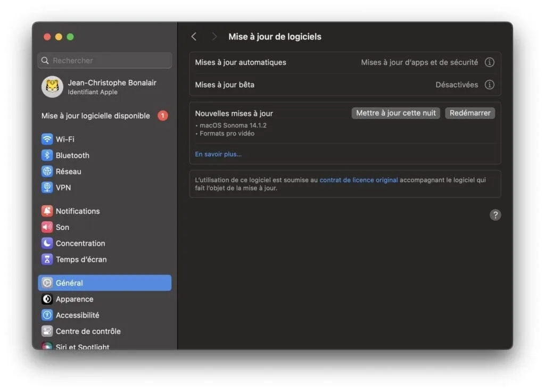Open Centre de contrôle settings
The height and width of the screenshot is (392, 545).
[x=47, y=331]
